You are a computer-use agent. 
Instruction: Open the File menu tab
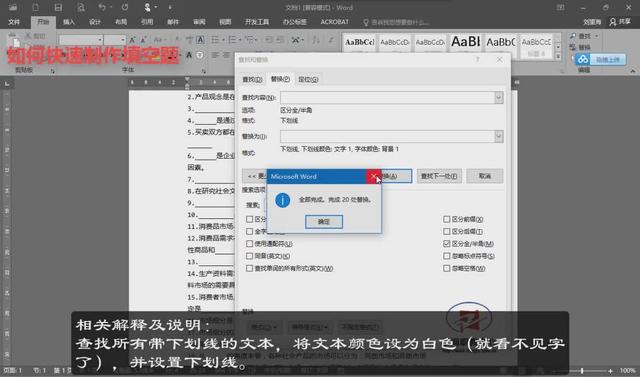14,22
